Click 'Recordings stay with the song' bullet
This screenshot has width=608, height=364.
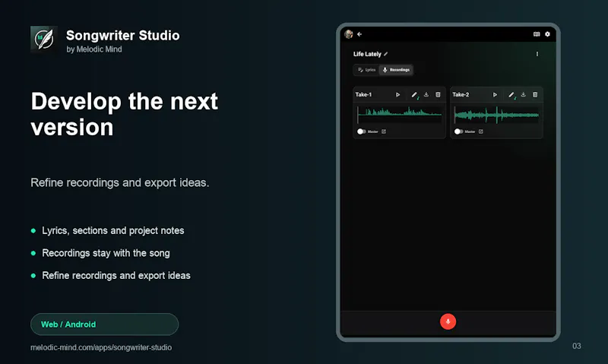click(106, 253)
